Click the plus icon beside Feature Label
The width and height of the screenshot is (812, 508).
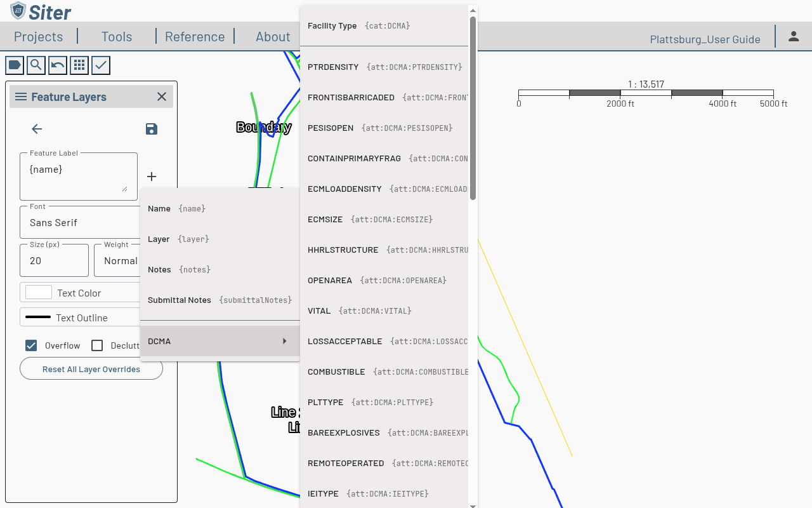tap(152, 177)
